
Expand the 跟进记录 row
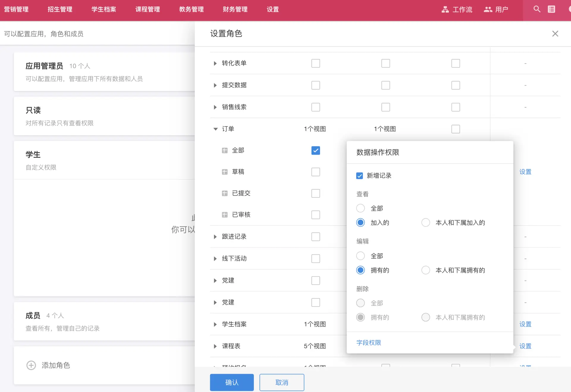(215, 237)
